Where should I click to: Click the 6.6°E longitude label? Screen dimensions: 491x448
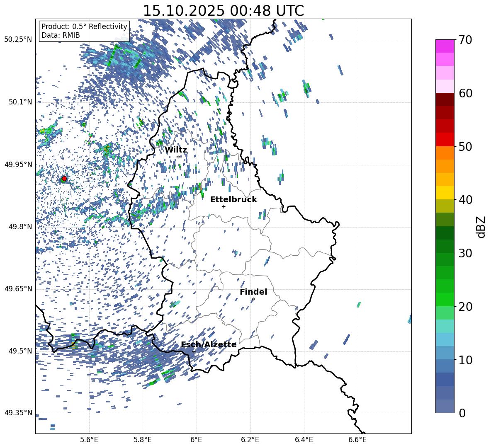(357, 440)
